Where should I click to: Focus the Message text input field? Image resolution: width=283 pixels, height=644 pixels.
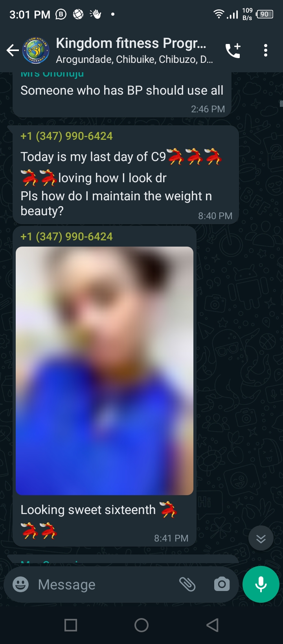106,584
